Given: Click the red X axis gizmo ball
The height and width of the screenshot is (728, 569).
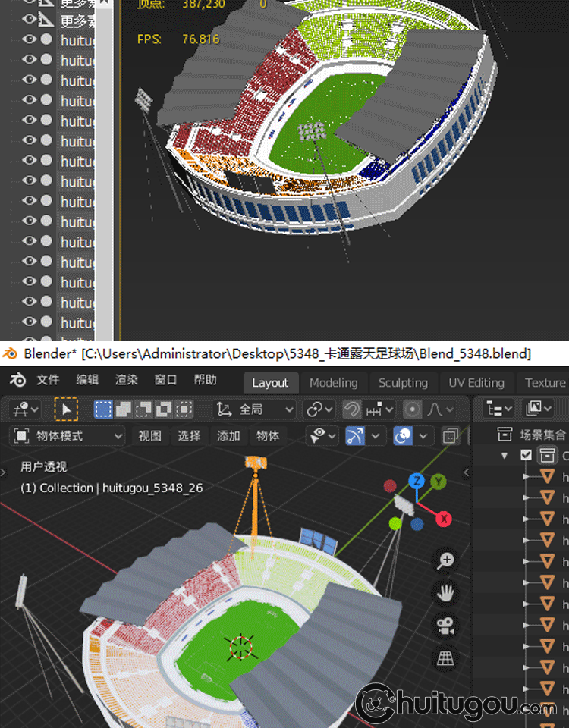Looking at the screenshot, I should click(x=444, y=519).
